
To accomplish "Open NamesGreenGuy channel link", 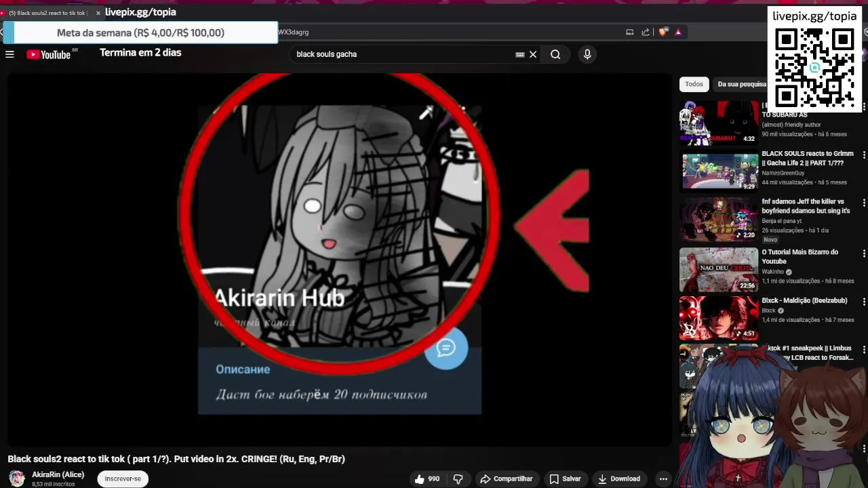I will click(x=783, y=173).
